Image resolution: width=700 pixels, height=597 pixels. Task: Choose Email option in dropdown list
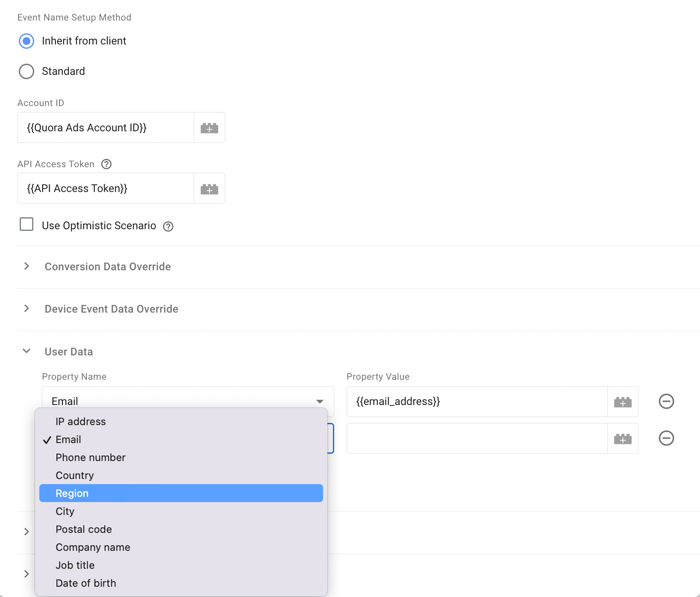click(181, 440)
